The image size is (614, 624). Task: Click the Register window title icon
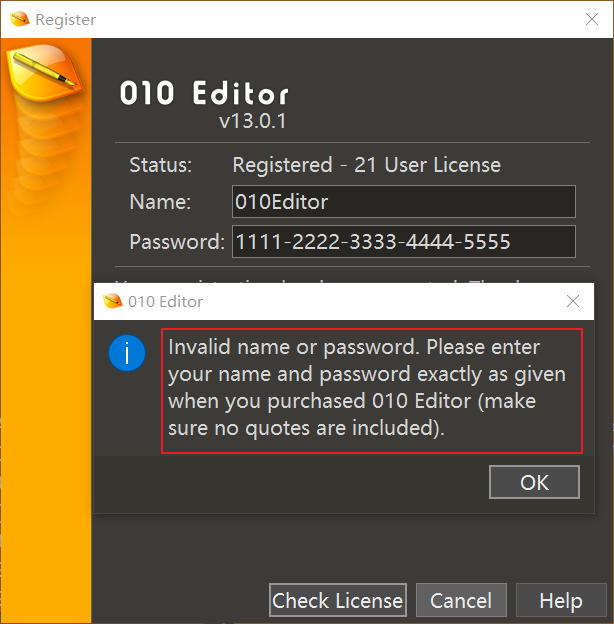[x=19, y=19]
